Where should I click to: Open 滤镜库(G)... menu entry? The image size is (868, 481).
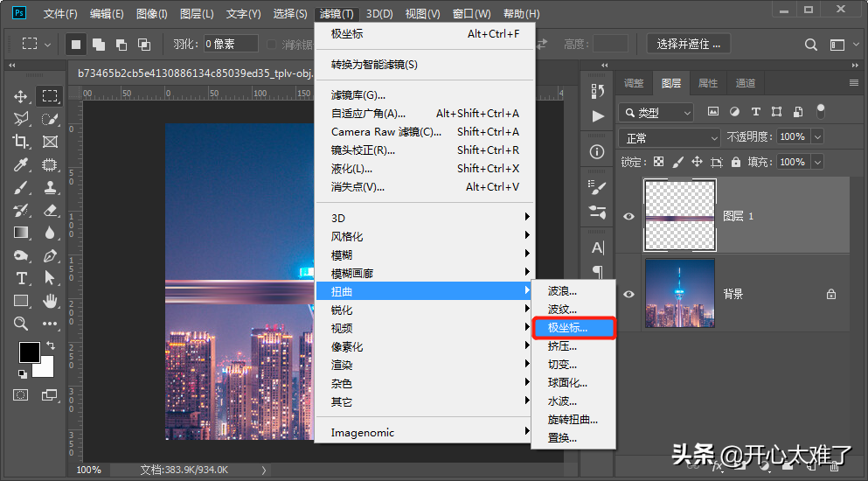click(425, 95)
